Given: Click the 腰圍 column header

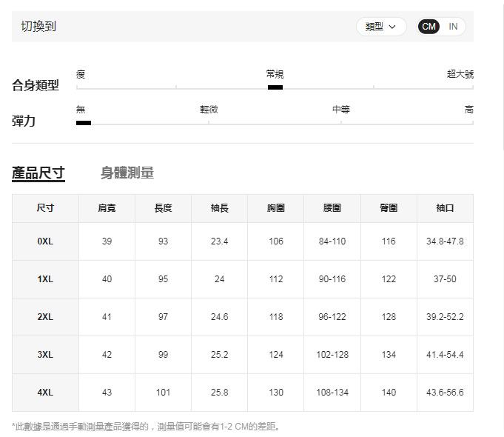Looking at the screenshot, I should (332, 208).
